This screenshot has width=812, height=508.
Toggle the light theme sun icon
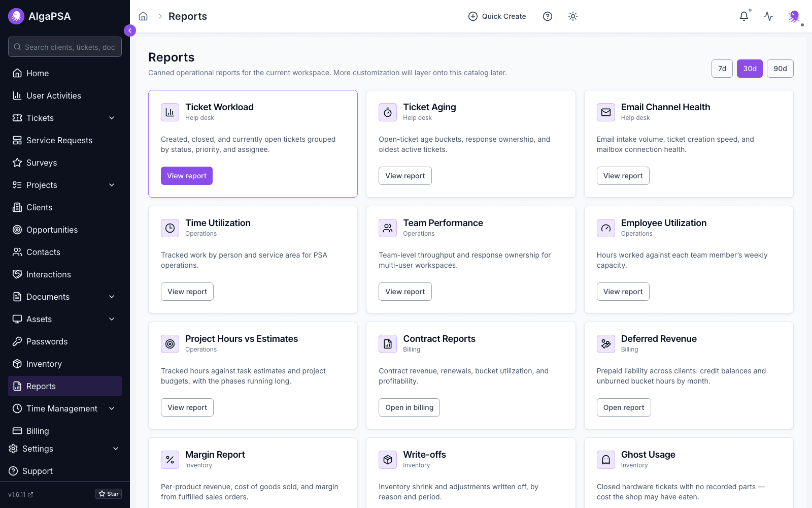click(573, 16)
